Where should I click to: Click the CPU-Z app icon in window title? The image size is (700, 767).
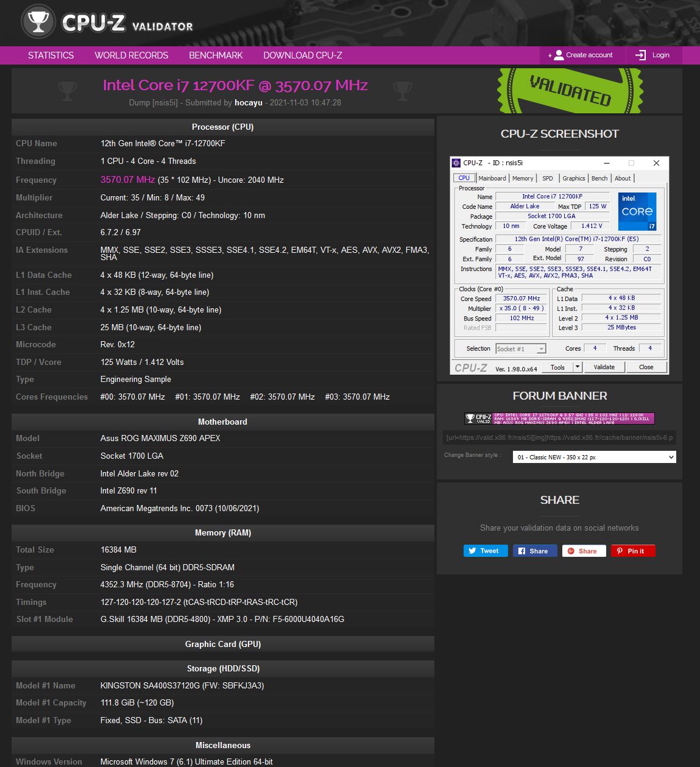click(456, 163)
